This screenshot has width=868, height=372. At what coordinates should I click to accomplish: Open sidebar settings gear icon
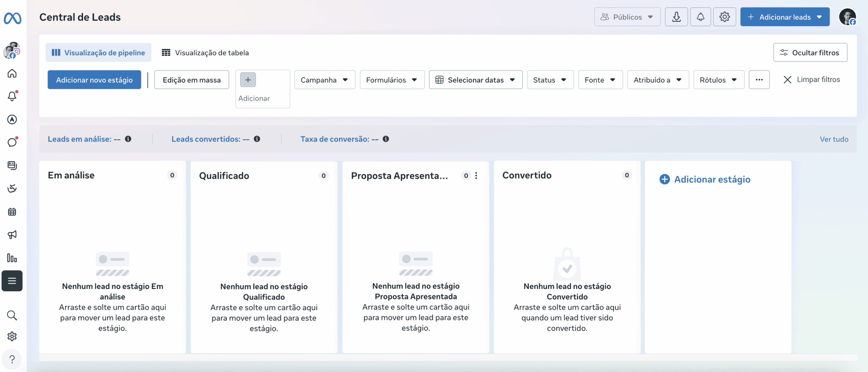[x=12, y=336]
